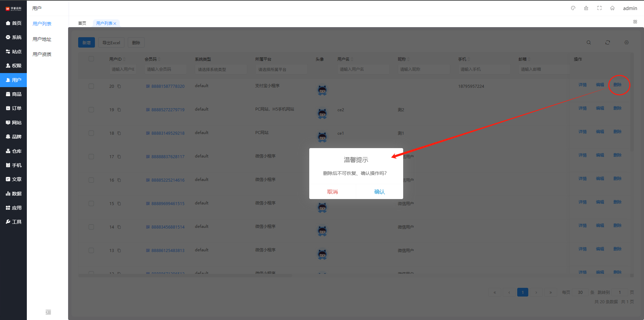Tick the checkbox for user row 17
Image resolution: width=644 pixels, height=320 pixels.
(91, 156)
